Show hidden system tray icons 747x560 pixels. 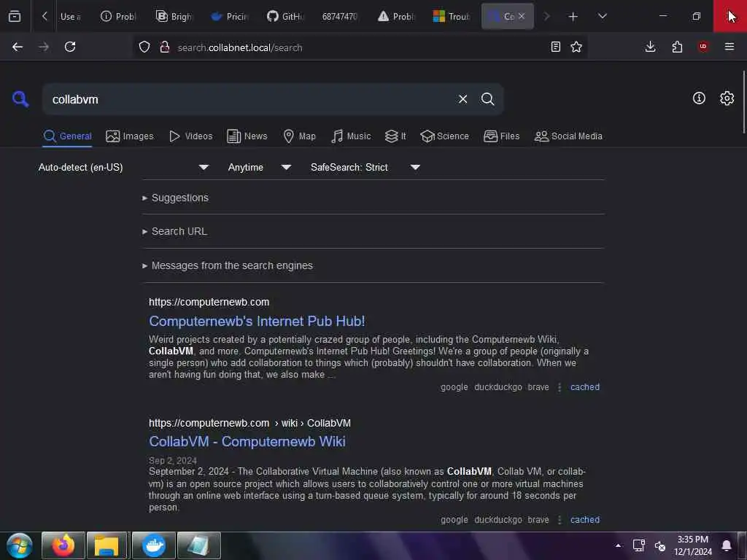[x=618, y=545]
